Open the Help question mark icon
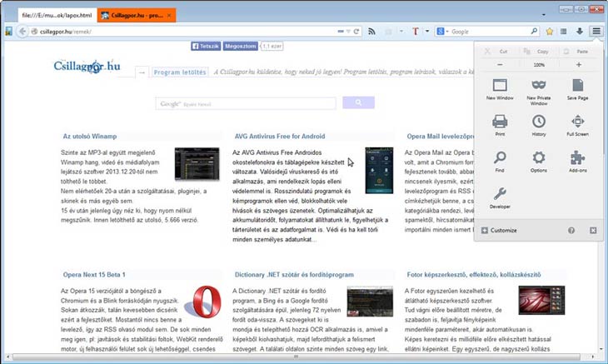The width and height of the screenshot is (608, 364). tap(571, 230)
